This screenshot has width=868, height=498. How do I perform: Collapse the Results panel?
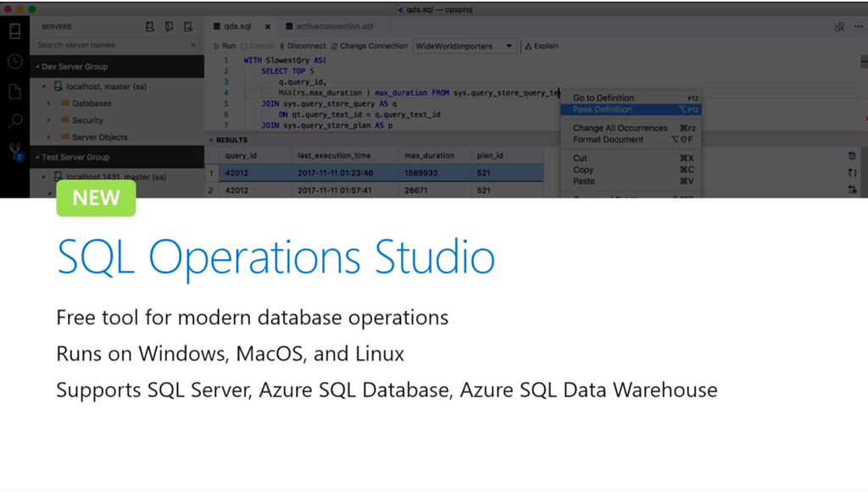(211, 140)
